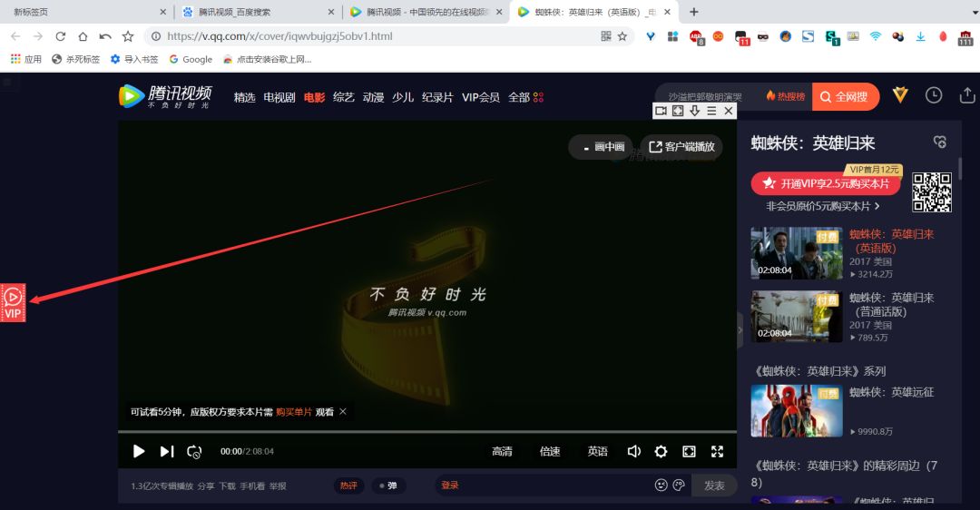
Task: Select 英语版 video thumbnail
Action: tap(797, 253)
